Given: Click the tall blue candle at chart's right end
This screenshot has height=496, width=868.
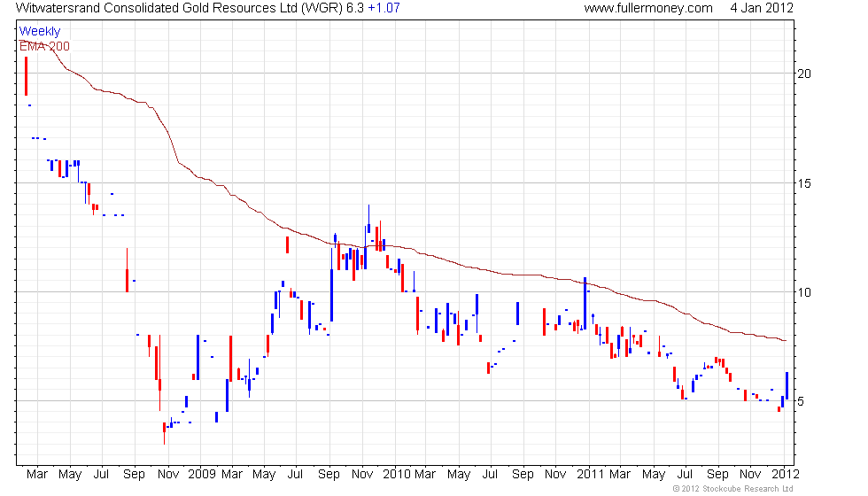Looking at the screenshot, I should 787,386.
